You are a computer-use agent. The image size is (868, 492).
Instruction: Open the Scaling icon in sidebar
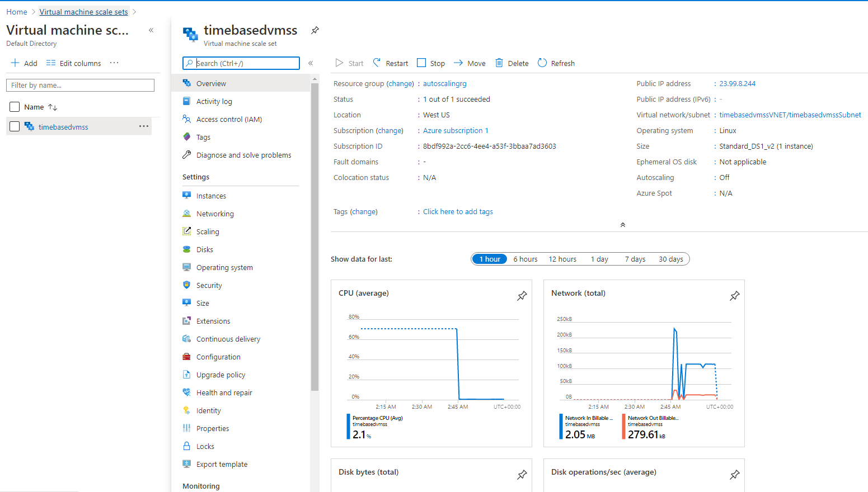pyautogui.click(x=187, y=231)
